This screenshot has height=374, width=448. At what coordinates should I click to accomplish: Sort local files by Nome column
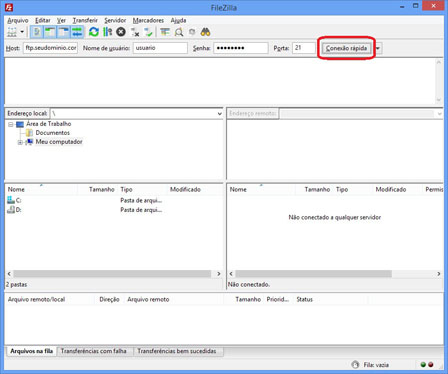pyautogui.click(x=42, y=189)
